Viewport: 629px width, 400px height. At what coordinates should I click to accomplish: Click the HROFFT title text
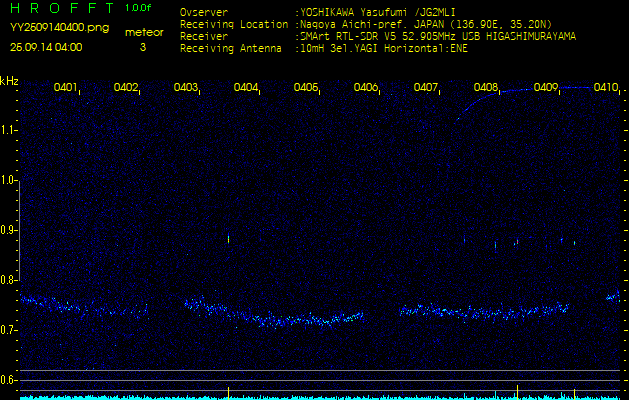(62, 8)
